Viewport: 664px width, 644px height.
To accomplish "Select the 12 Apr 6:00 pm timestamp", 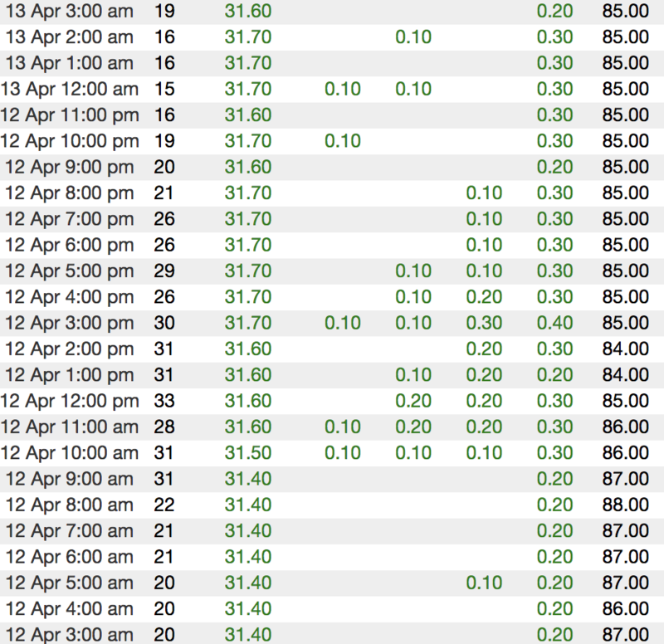I will point(69,246).
